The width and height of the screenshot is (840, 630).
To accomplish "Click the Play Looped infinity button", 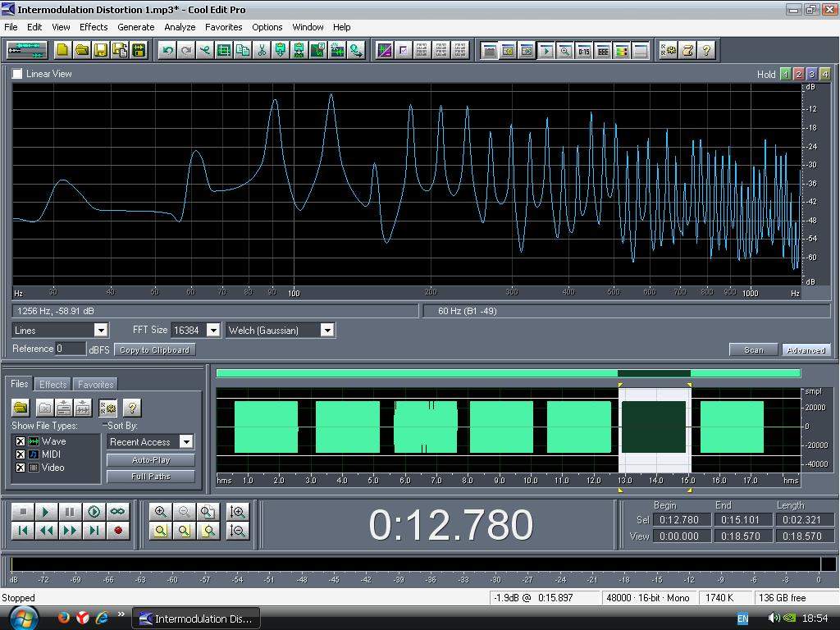I will tap(118, 512).
